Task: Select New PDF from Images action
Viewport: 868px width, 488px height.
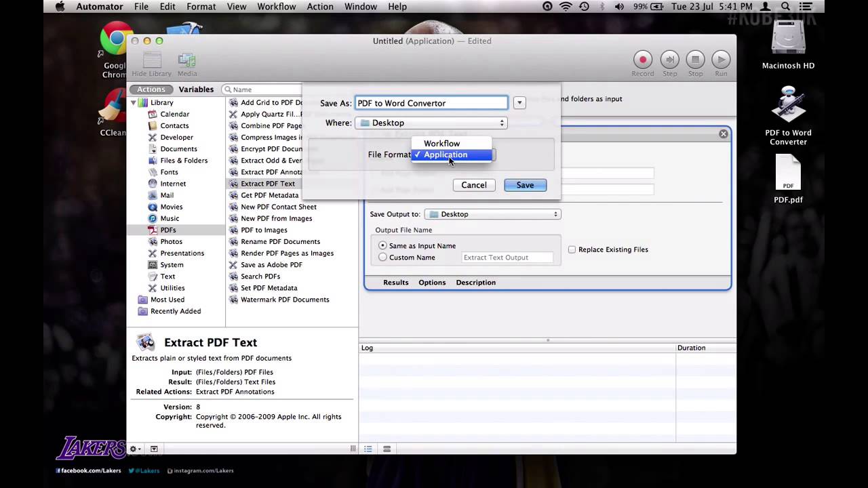Action: coord(277,218)
